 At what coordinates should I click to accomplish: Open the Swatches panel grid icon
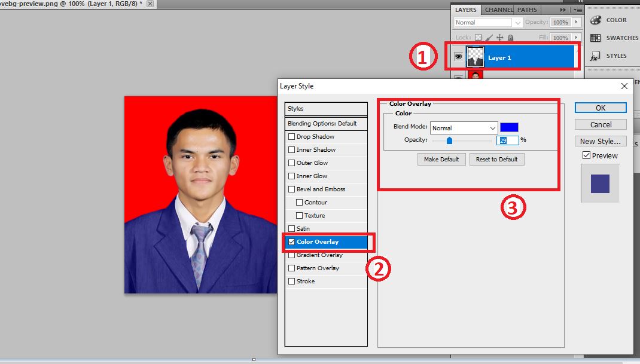coord(596,38)
